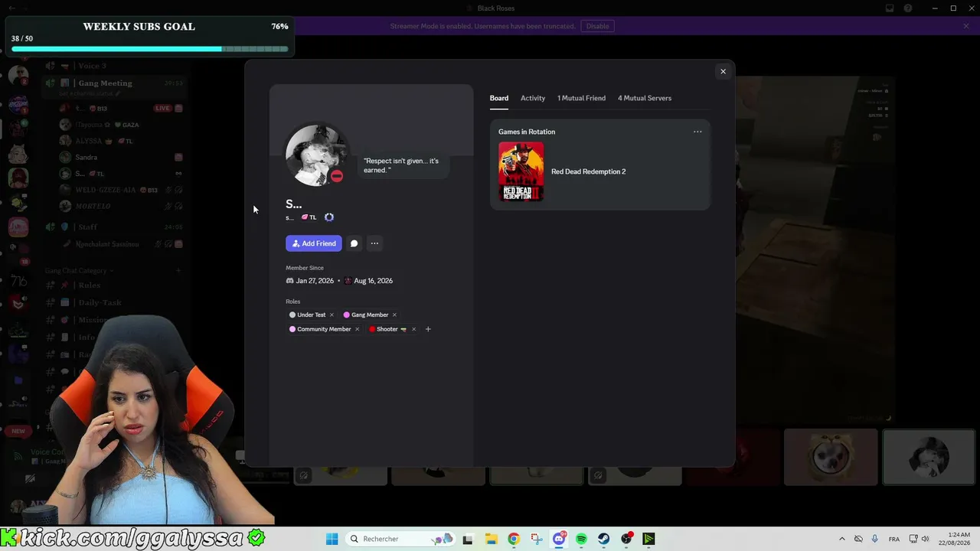Click the selected voice participant tile
The height and width of the screenshot is (551, 980).
coord(929,457)
